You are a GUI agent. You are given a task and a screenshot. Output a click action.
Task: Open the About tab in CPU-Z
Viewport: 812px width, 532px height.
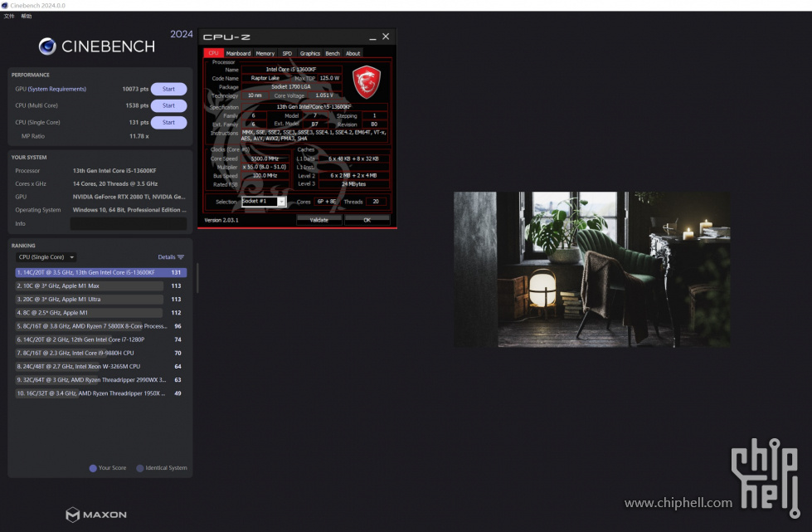click(x=353, y=53)
